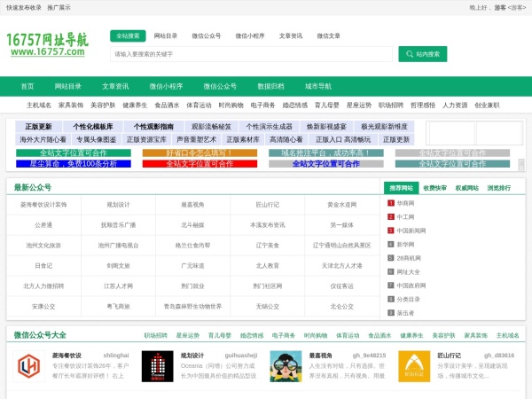Click the 16757网址导航 site logo
Screen dimensions: 532x399
pos(47,45)
